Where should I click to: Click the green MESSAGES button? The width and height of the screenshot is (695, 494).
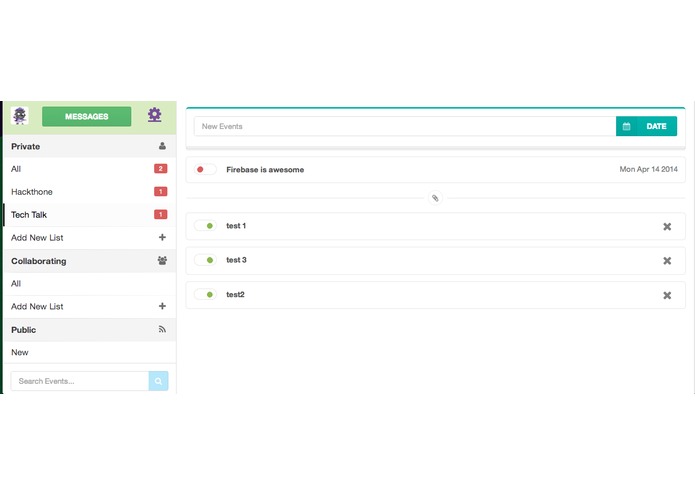point(86,117)
